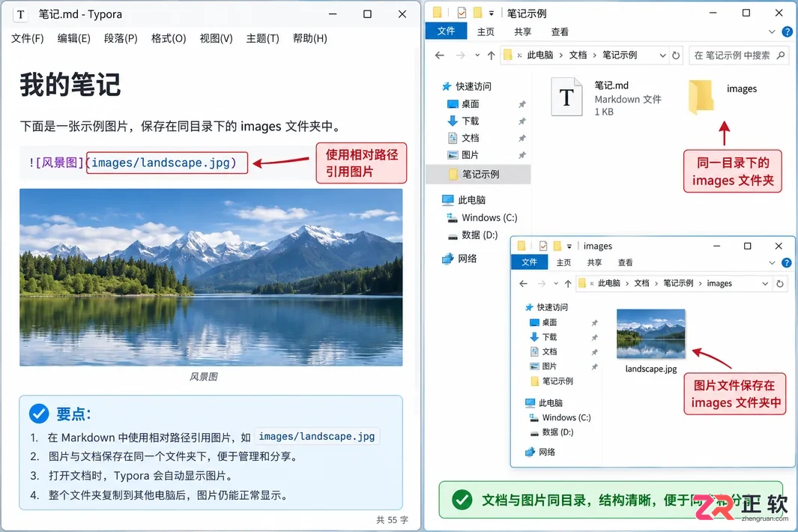Click the Typora app icon in title bar

20,14
